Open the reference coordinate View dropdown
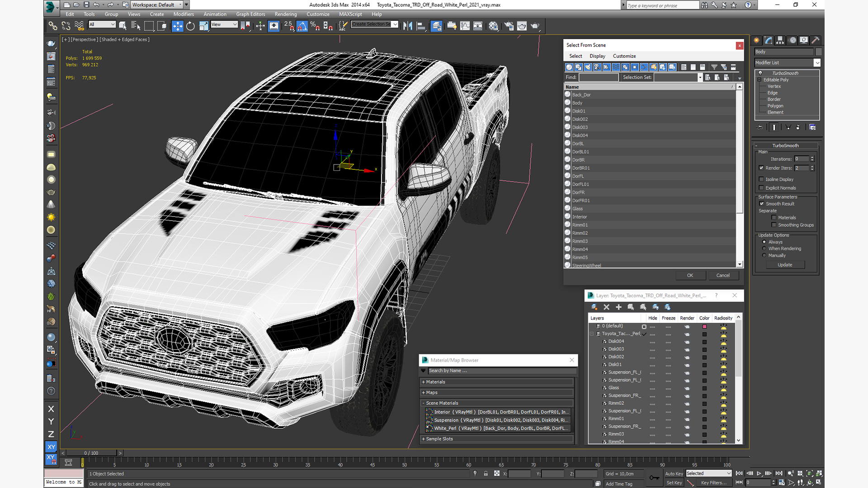Screen dimensions: 868x488 [224, 24]
